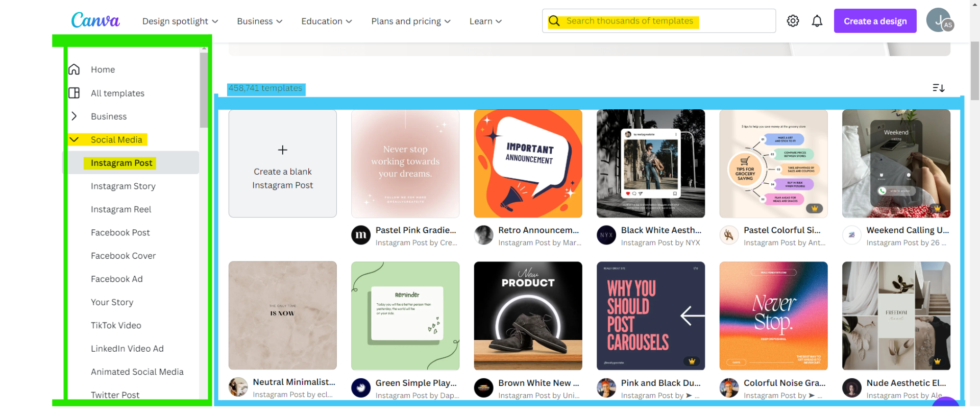980x413 pixels.
Task: Click the sidebar vertical scrollbar
Action: tap(204, 92)
